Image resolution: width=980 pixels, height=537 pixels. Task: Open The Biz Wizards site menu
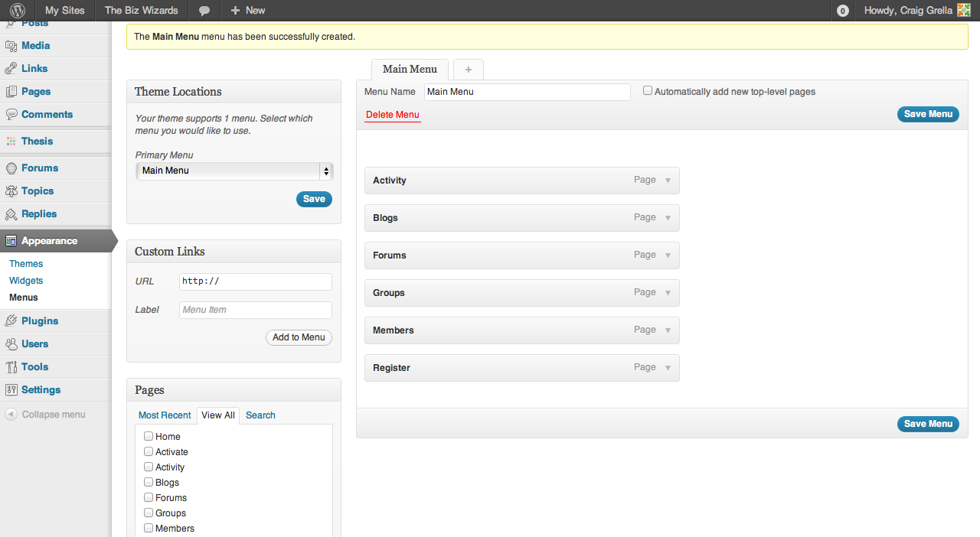pyautogui.click(x=142, y=11)
